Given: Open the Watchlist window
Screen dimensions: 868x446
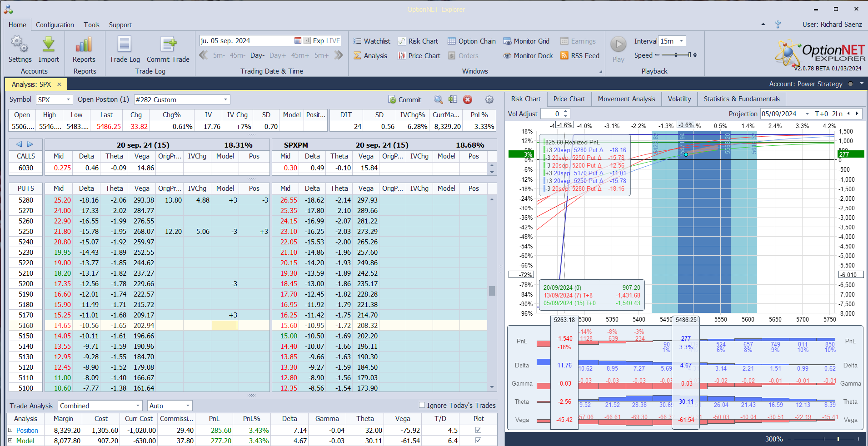Looking at the screenshot, I should tap(372, 41).
